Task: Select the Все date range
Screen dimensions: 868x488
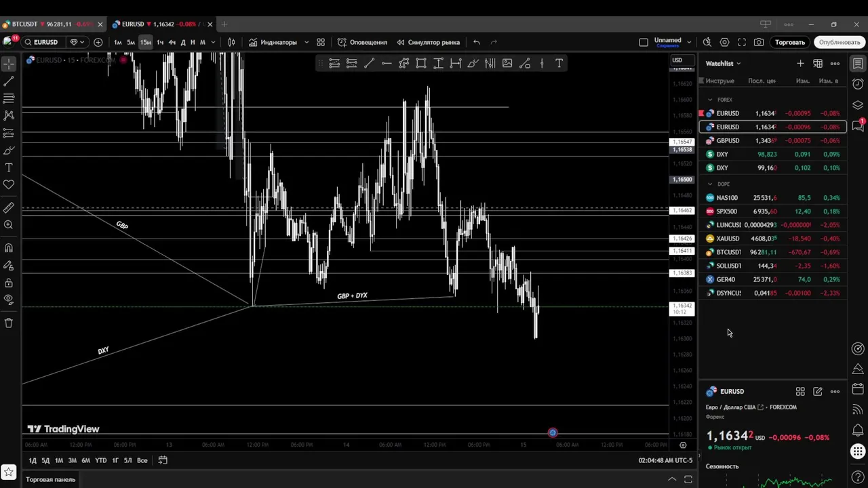Action: tap(142, 460)
